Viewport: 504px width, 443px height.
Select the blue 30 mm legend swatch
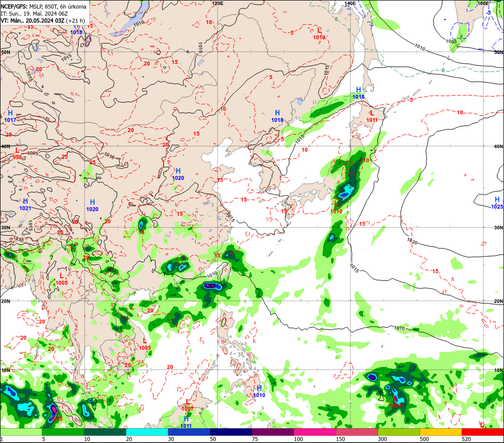pos(188,432)
